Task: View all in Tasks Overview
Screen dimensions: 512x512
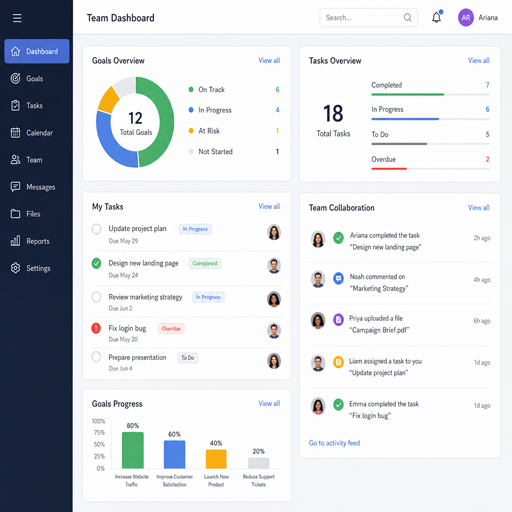Action: coord(479,60)
